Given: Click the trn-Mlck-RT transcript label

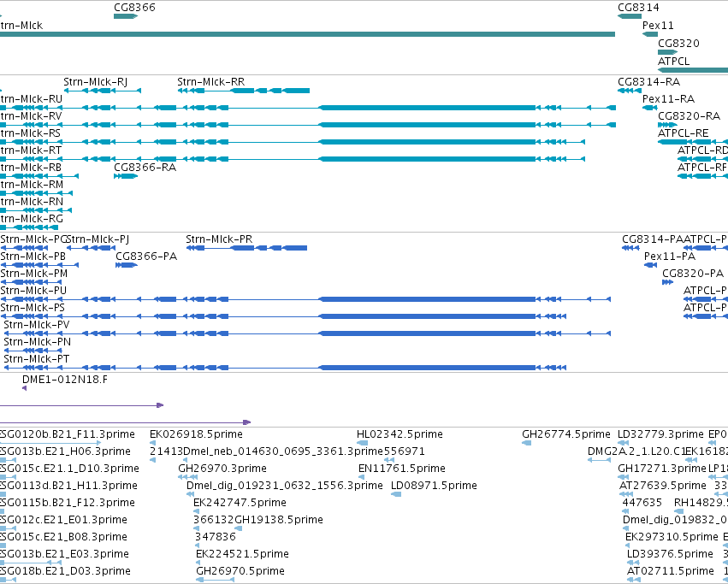Looking at the screenshot, I should (x=31, y=150).
